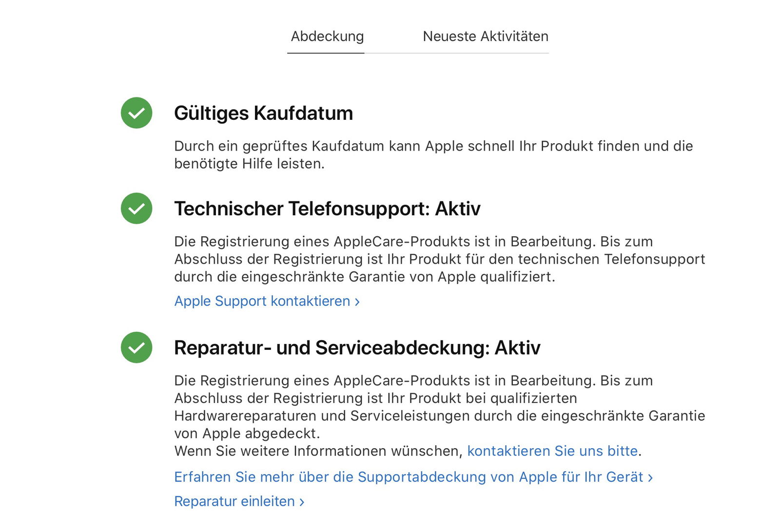
Task: Click the green checkmark for Reparatur- und Serviceabdeckung
Action: tap(136, 347)
